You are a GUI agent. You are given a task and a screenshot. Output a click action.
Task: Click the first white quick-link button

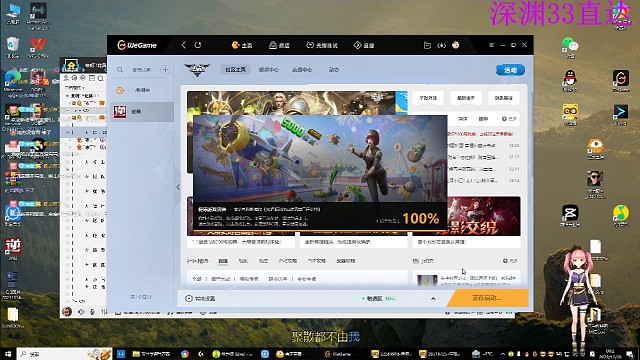pos(428,98)
